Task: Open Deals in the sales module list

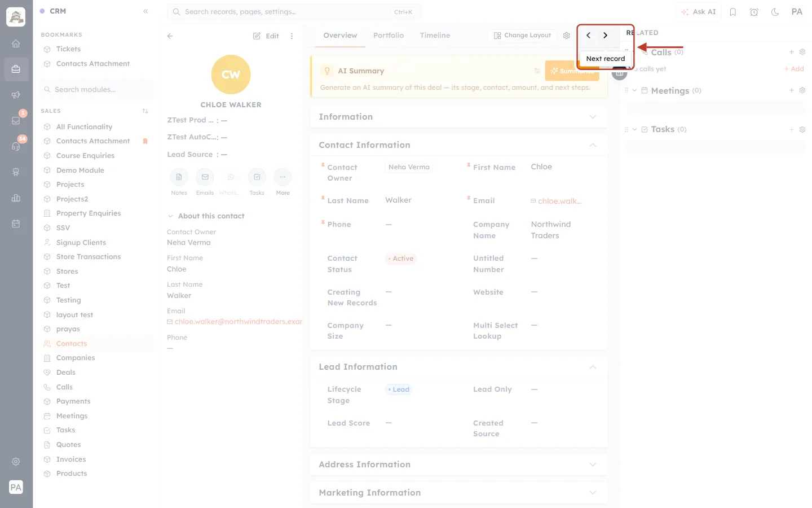Action: pos(66,373)
